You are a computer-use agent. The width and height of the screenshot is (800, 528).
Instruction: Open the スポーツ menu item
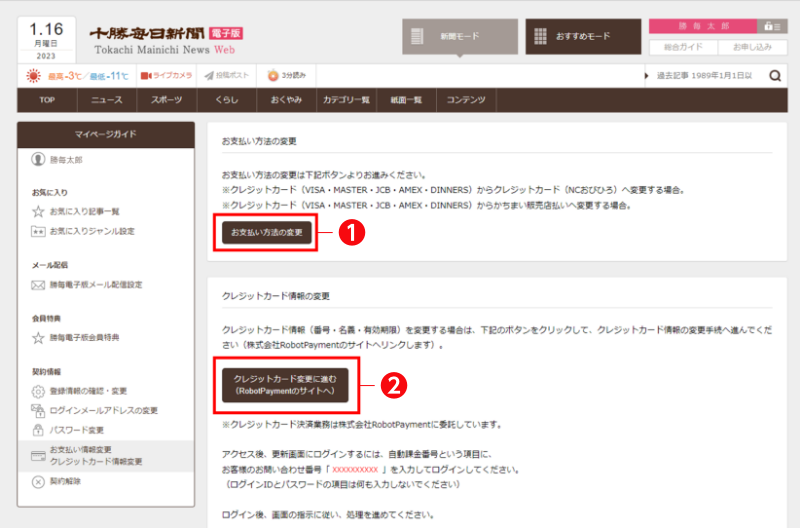(x=166, y=100)
